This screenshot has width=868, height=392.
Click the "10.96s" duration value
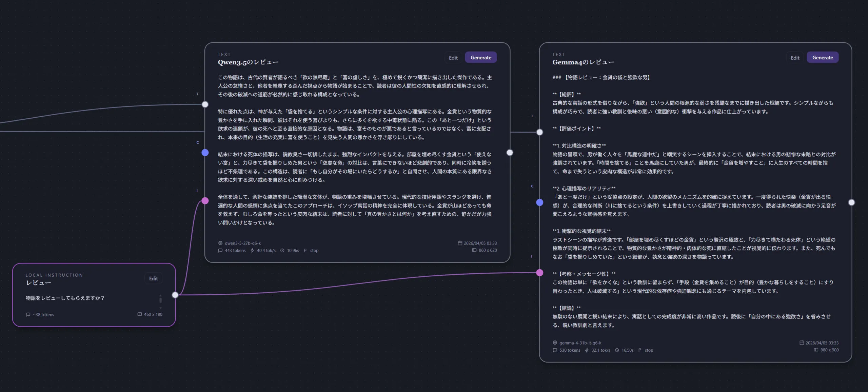[x=293, y=251]
